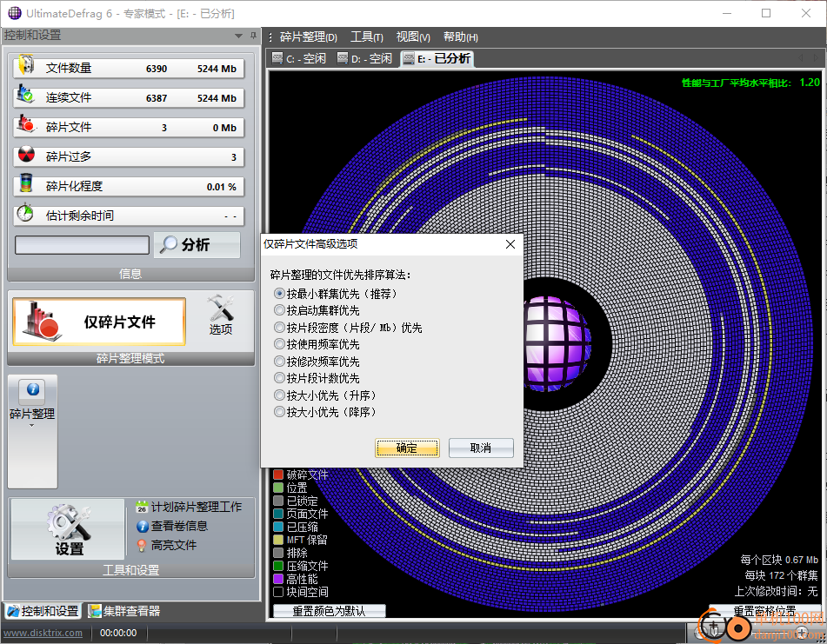Select 'modification frequency first' radio option
Image resolution: width=827 pixels, height=644 pixels.
coord(279,362)
